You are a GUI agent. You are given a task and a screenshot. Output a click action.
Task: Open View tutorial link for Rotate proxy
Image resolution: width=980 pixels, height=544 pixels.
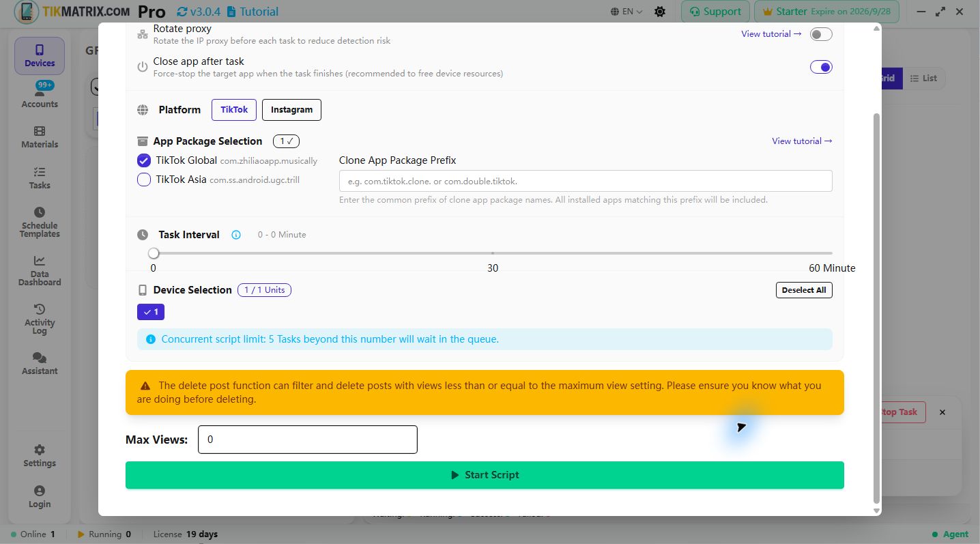(771, 34)
